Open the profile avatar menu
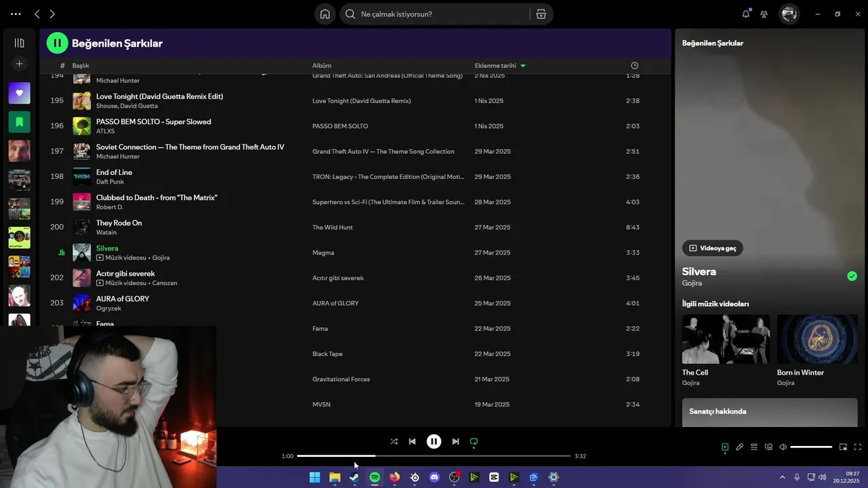The height and width of the screenshot is (488, 868). pos(789,14)
